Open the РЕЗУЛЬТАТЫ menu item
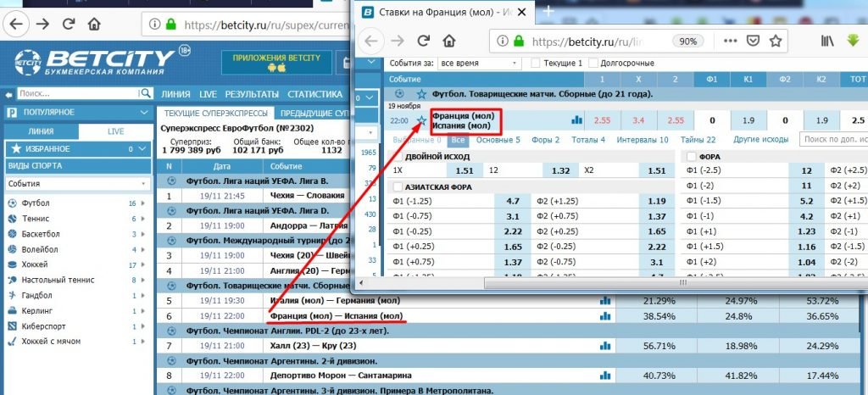The height and width of the screenshot is (395, 868). coord(252,94)
